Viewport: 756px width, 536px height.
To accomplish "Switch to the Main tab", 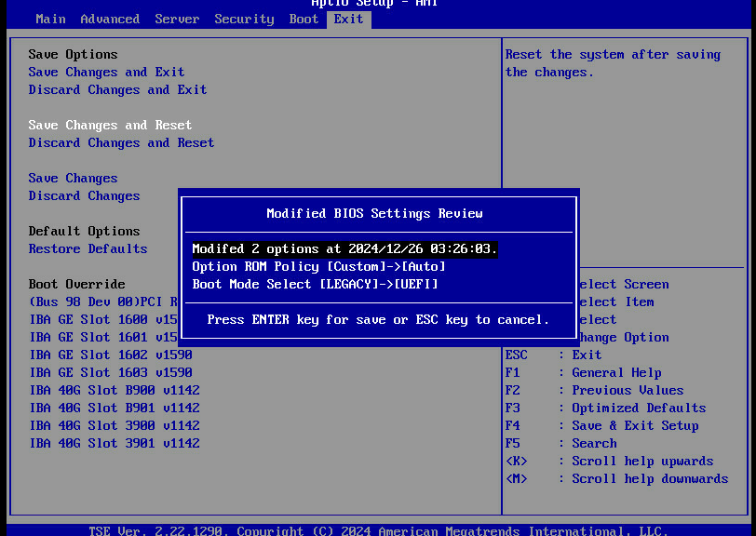I will [x=50, y=20].
